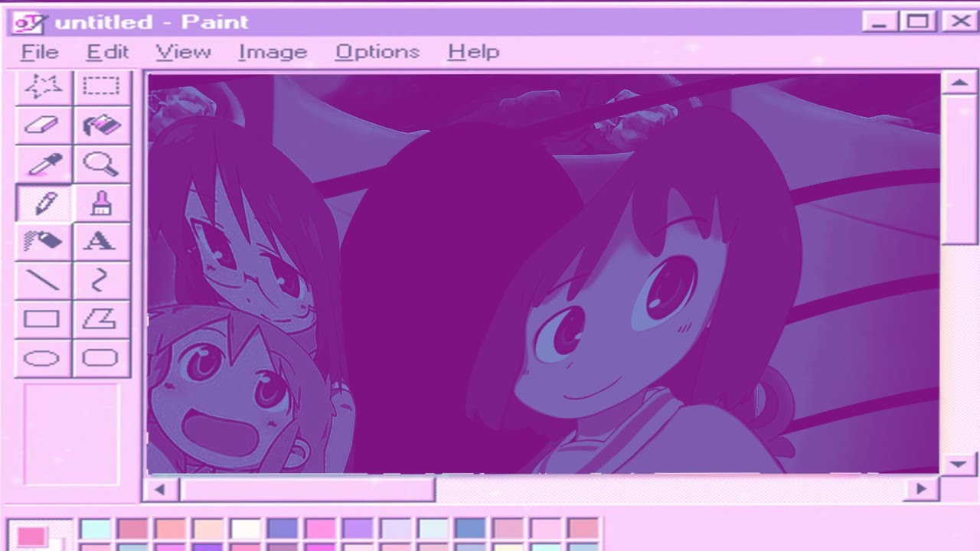
Task: Open the Options menu
Action: pos(377,52)
